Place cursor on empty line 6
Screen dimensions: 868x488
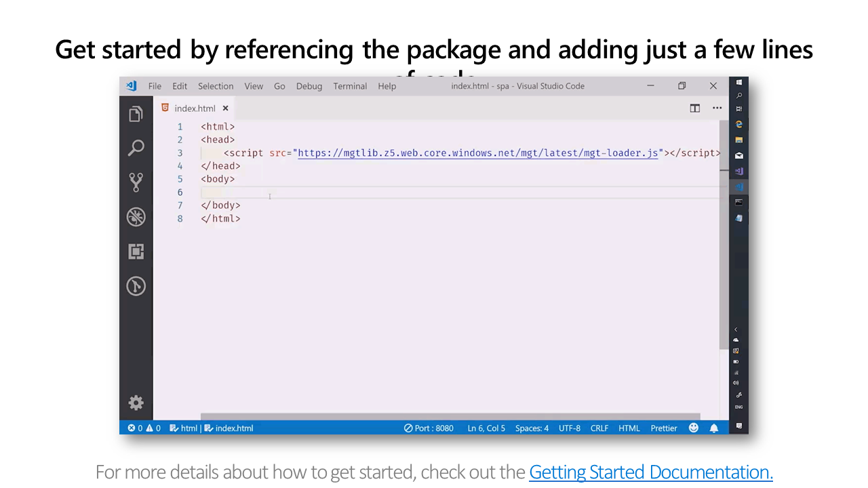pyautogui.click(x=460, y=192)
